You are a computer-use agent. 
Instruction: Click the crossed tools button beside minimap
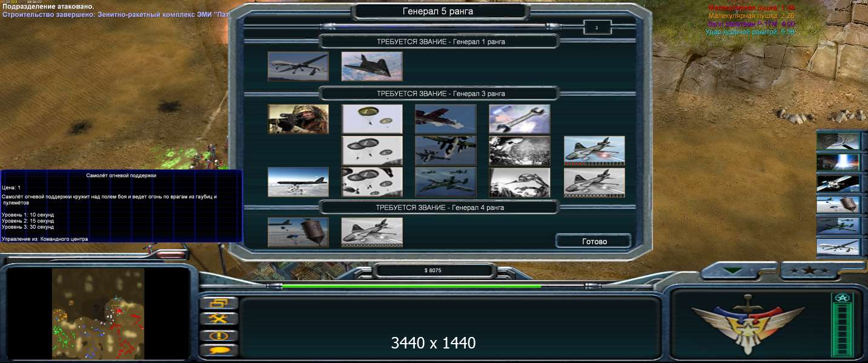click(218, 319)
